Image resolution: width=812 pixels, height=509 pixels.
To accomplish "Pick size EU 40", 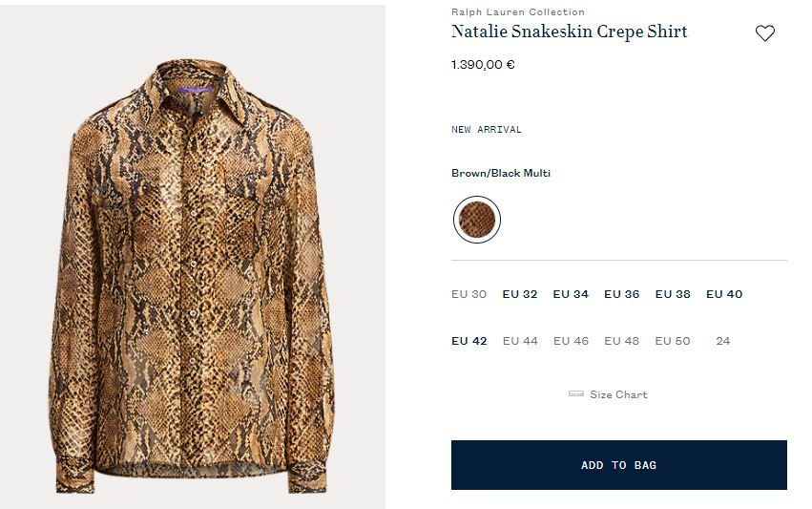I will point(724,294).
